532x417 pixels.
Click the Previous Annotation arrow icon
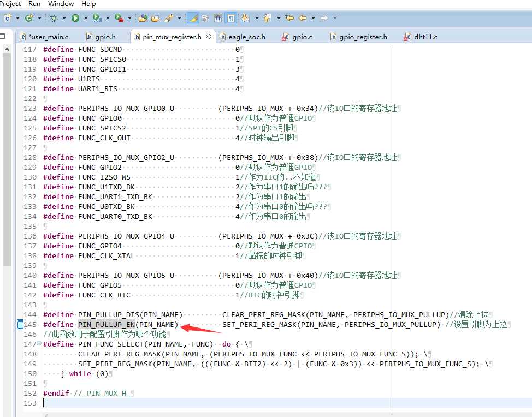pos(267,18)
